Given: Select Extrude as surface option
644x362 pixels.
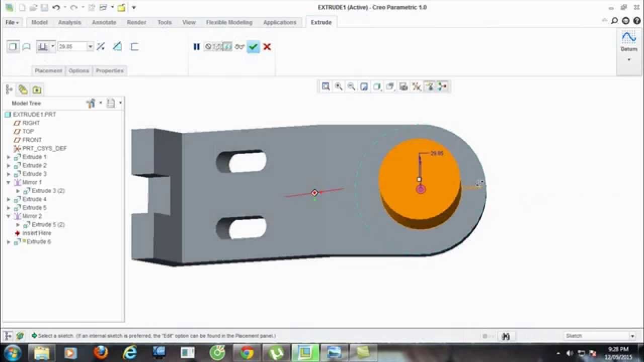Looking at the screenshot, I should (27, 47).
